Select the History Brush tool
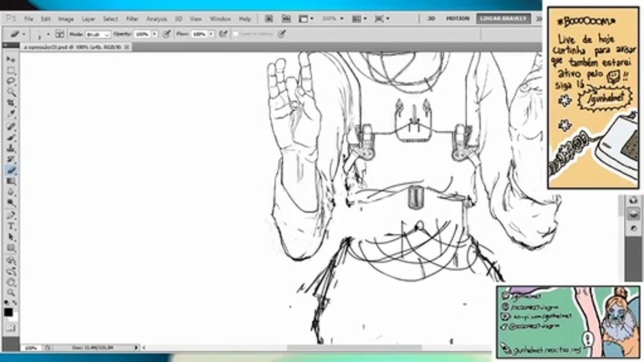 click(x=11, y=159)
